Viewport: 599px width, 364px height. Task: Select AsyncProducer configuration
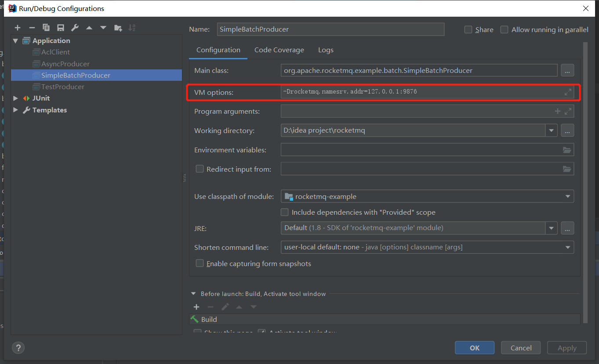click(65, 64)
